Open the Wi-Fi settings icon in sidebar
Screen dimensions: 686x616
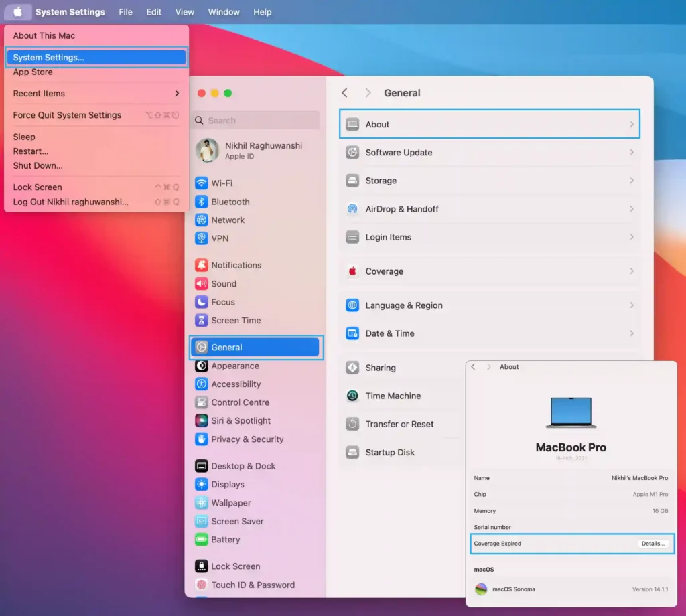coord(201,183)
